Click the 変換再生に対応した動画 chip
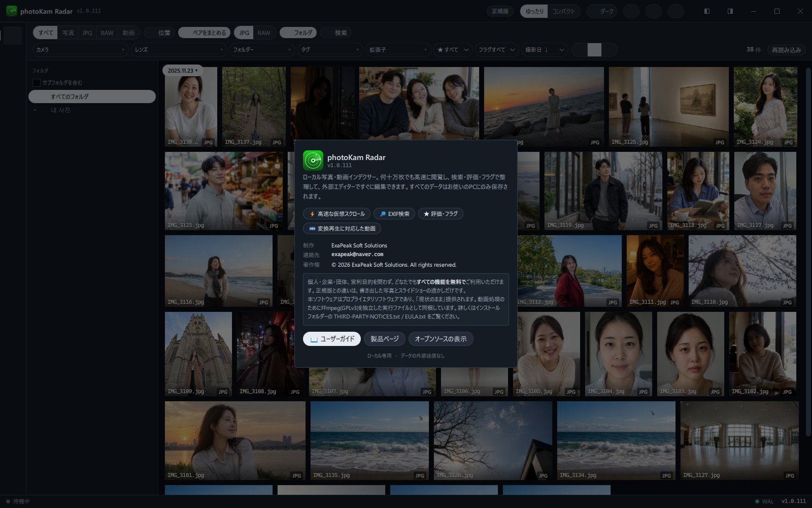The width and height of the screenshot is (812, 508). click(342, 229)
